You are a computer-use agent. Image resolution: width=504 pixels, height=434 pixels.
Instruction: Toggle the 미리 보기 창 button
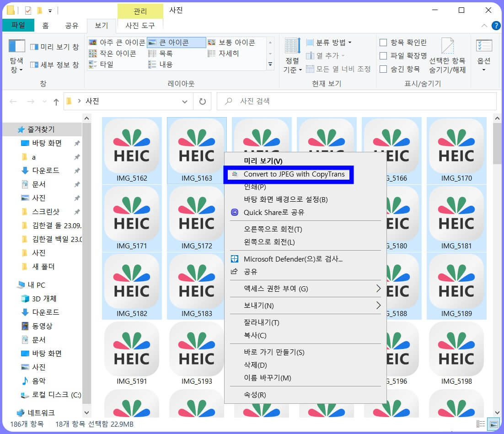pyautogui.click(x=54, y=47)
